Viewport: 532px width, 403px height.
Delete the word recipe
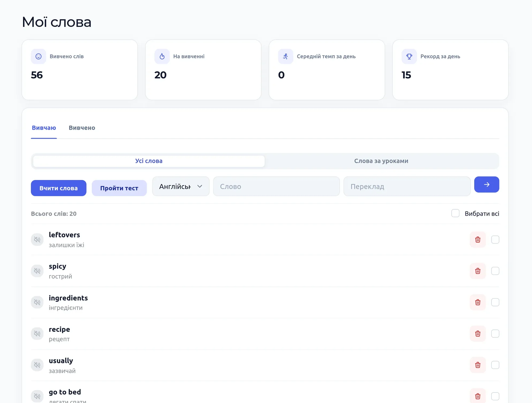pos(477,333)
